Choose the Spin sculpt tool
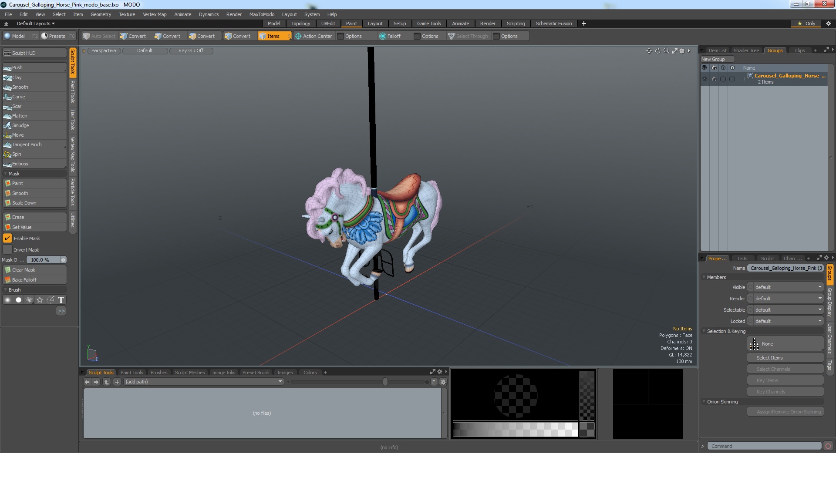The height and width of the screenshot is (504, 836). [x=17, y=154]
